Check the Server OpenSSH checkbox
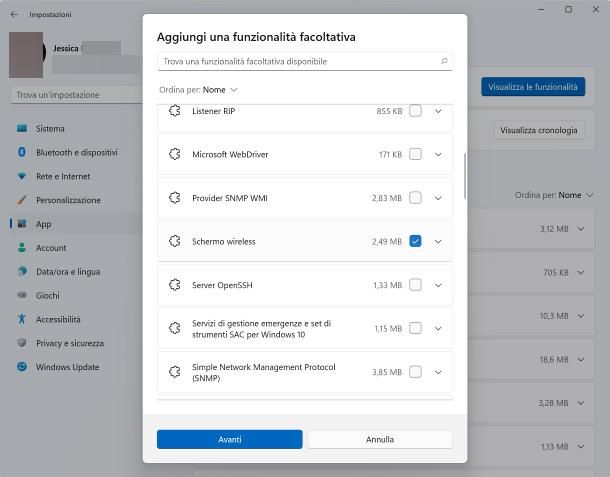The height and width of the screenshot is (477, 610). (x=415, y=285)
